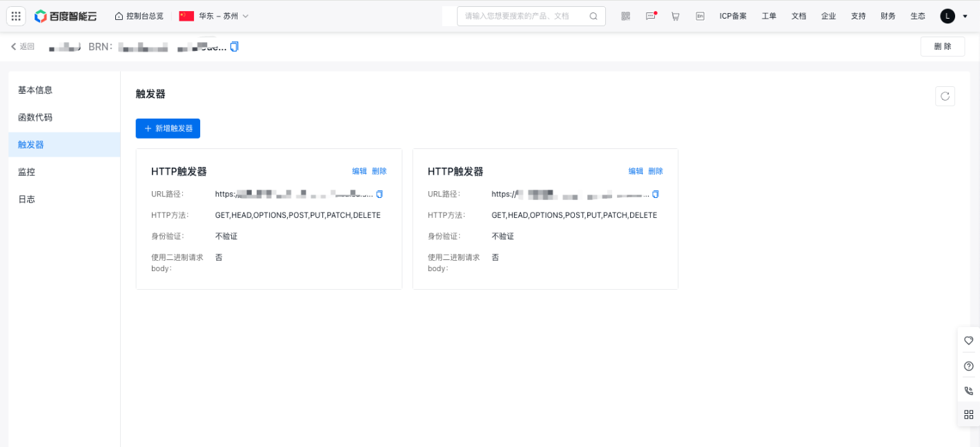The image size is (980, 447).
Task: Open 工单 in the top menu
Action: point(769,16)
